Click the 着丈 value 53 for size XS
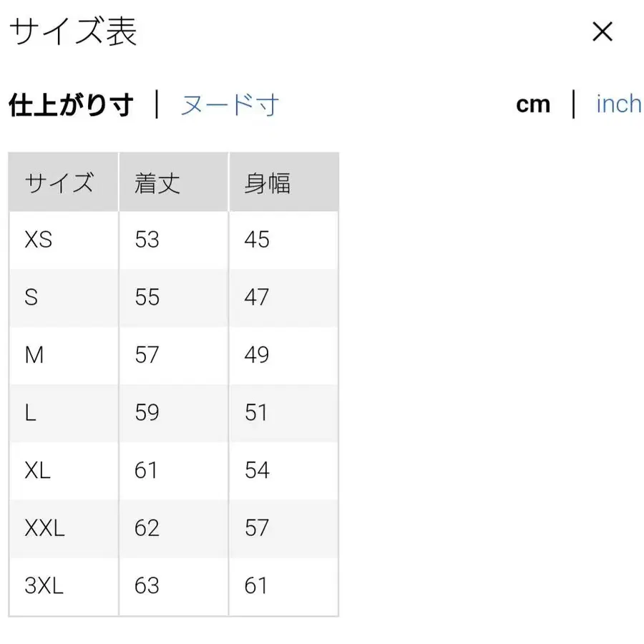The width and height of the screenshot is (644, 644). point(147,240)
